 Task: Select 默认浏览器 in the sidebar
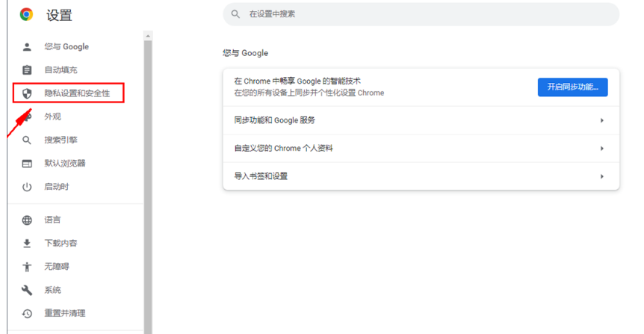pyautogui.click(x=65, y=164)
